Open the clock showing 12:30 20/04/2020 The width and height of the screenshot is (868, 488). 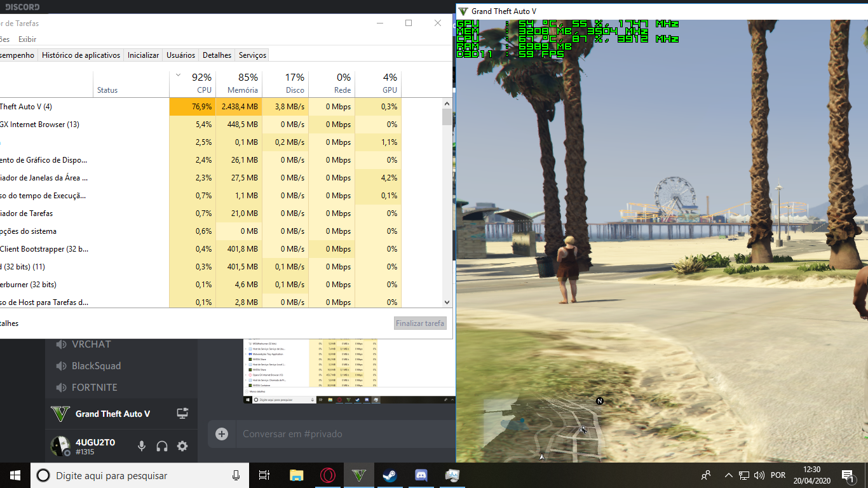[x=811, y=475]
